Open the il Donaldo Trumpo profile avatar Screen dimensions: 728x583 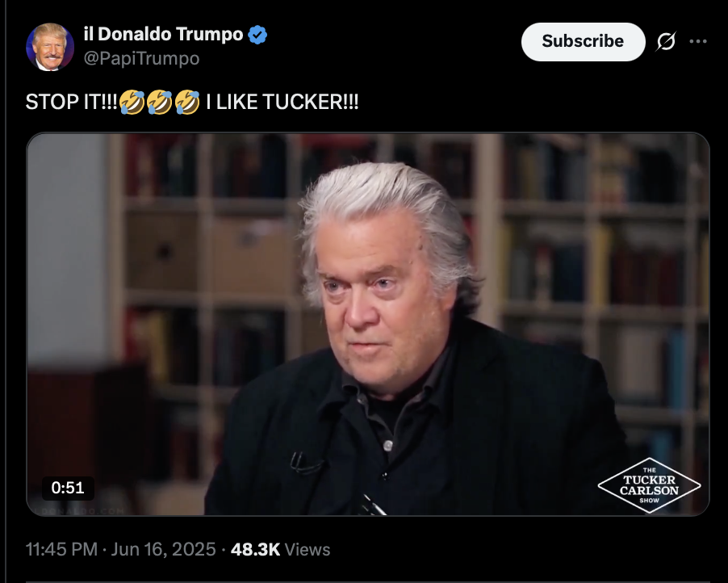point(50,47)
